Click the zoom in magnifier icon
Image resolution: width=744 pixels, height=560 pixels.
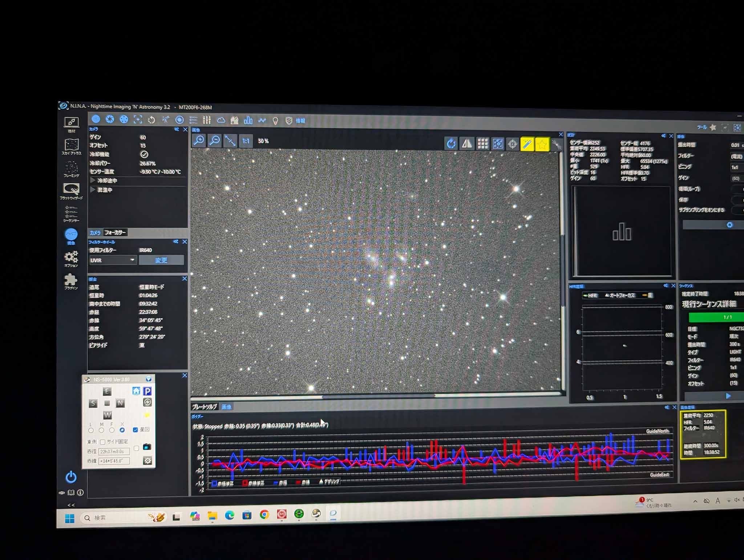(199, 141)
